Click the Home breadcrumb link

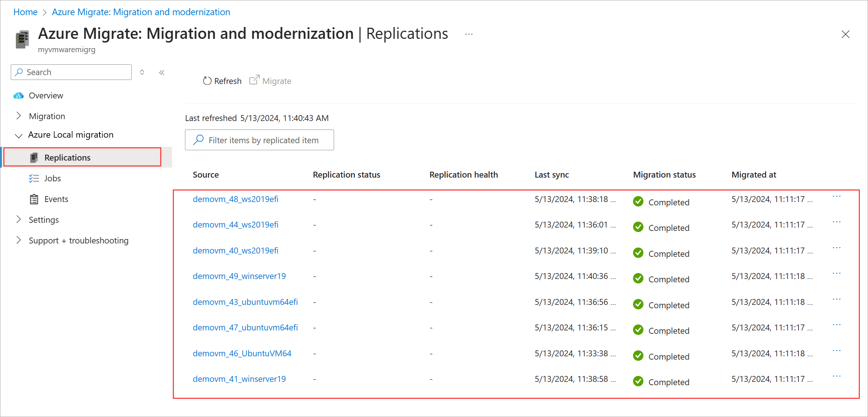tap(25, 12)
